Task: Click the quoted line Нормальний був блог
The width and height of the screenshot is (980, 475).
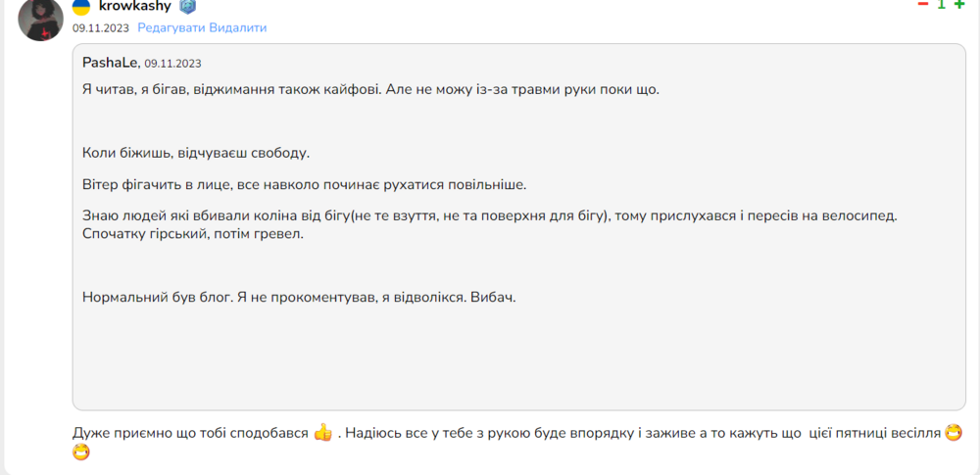Action: click(x=298, y=297)
